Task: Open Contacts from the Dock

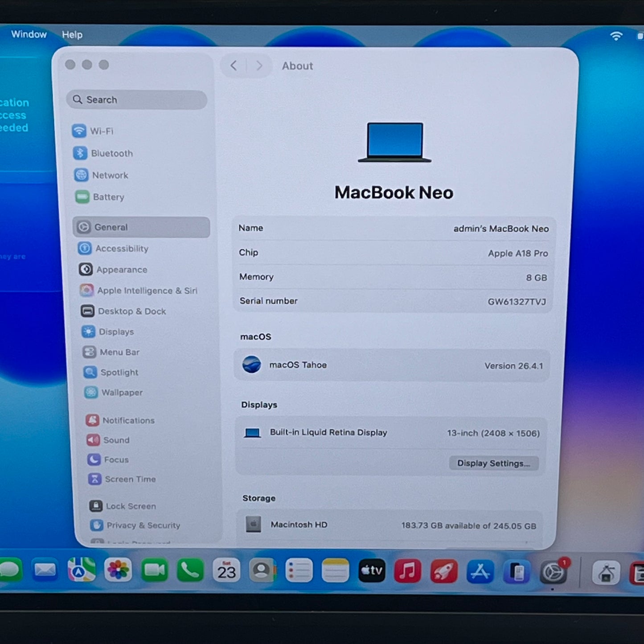Action: click(x=263, y=570)
